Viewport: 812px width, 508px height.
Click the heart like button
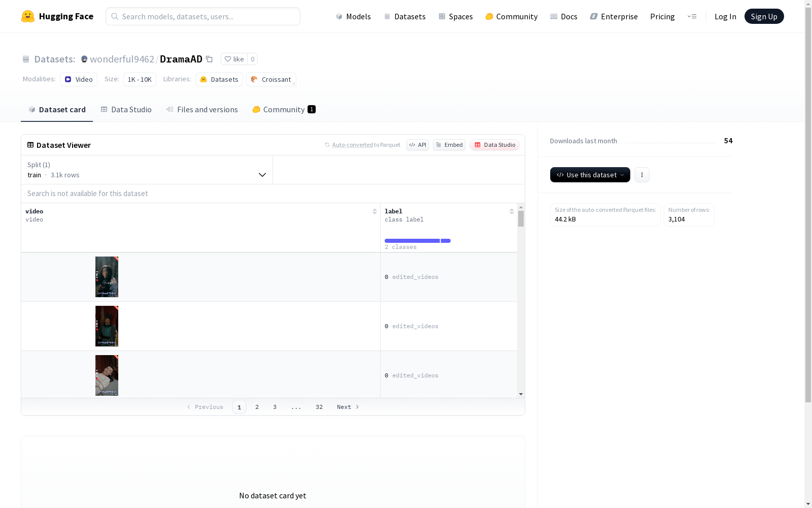tap(234, 59)
